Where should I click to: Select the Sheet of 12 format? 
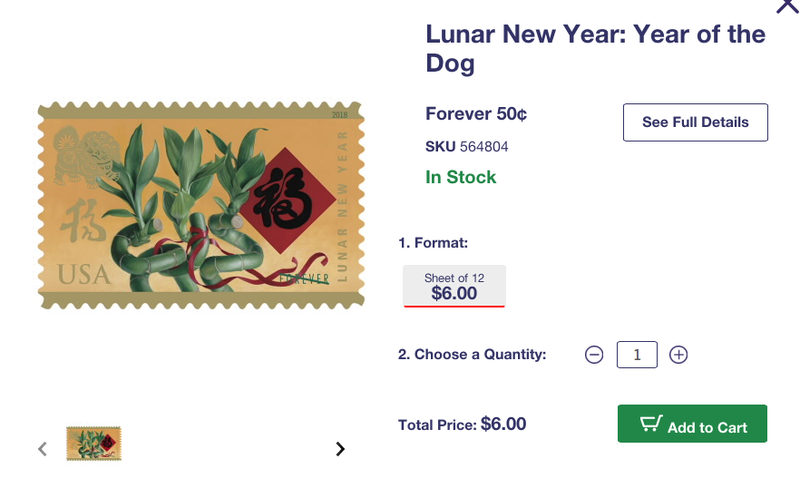[454, 286]
